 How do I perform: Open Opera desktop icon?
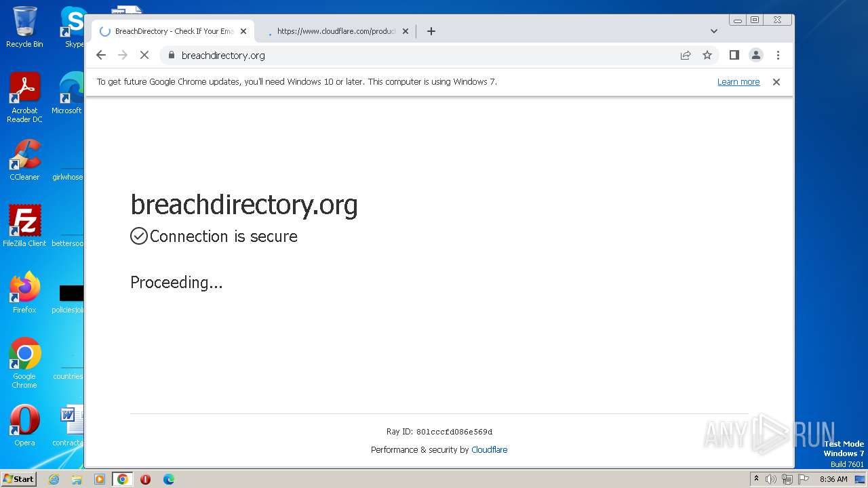click(24, 426)
